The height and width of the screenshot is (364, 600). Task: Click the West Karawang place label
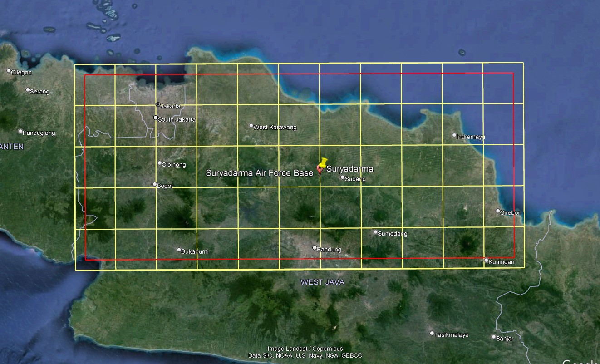[x=275, y=128]
